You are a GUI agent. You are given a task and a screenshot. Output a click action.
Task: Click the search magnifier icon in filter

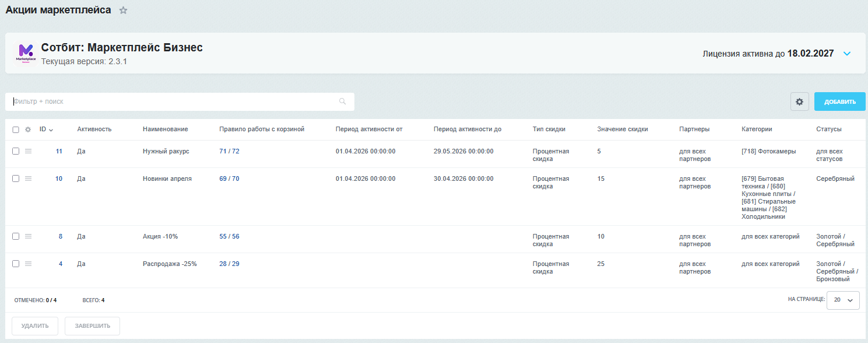pos(342,101)
